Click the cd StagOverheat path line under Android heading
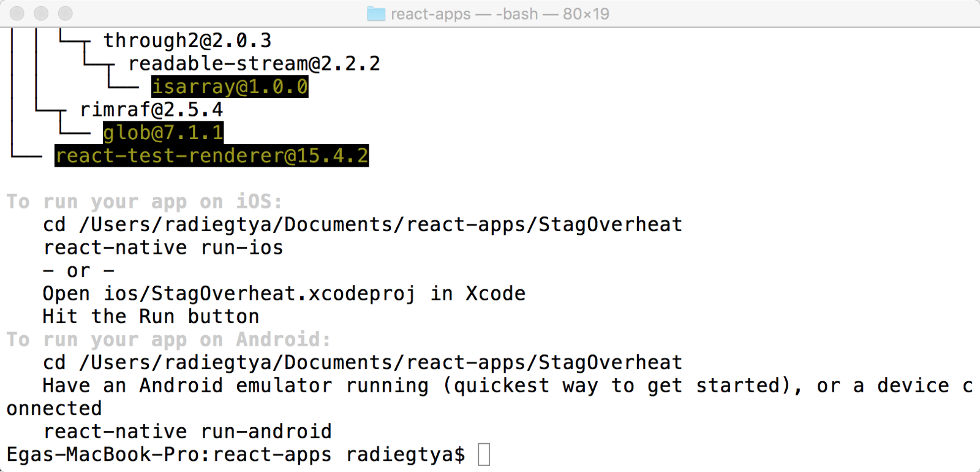The image size is (980, 472). coord(363,363)
